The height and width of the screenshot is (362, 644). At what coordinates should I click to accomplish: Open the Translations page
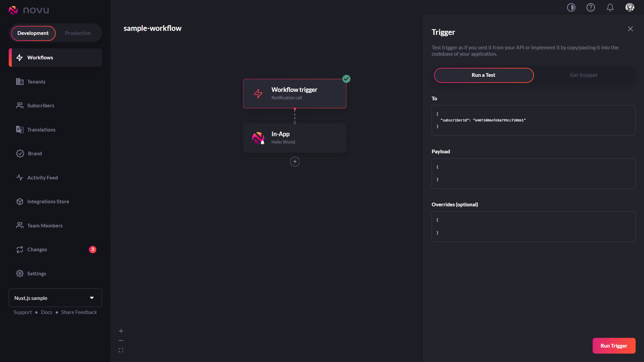(41, 130)
